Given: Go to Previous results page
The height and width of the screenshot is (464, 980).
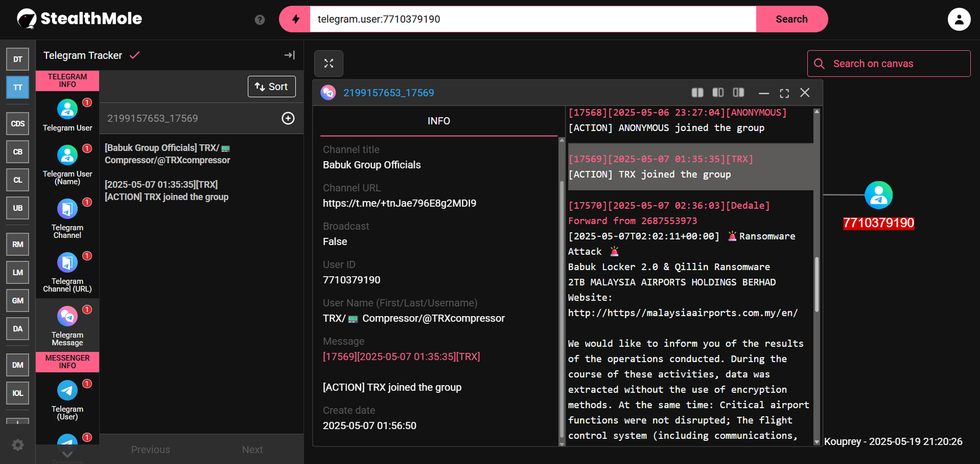Looking at the screenshot, I should pyautogui.click(x=151, y=450).
